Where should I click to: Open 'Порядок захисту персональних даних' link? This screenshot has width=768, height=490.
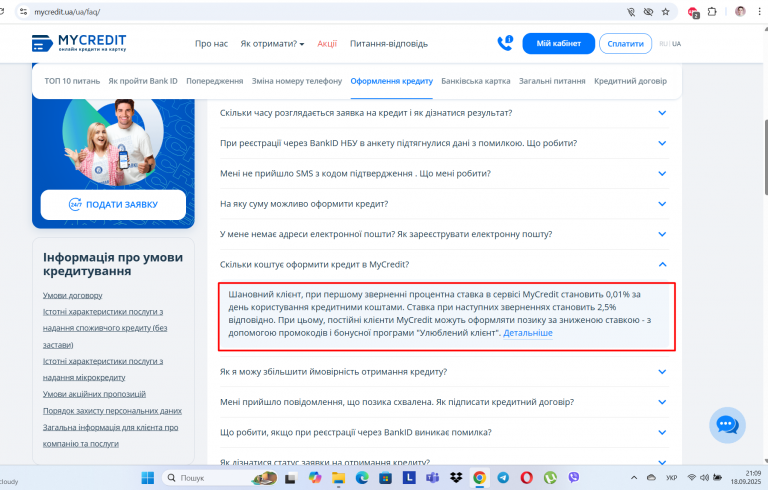[x=112, y=411]
